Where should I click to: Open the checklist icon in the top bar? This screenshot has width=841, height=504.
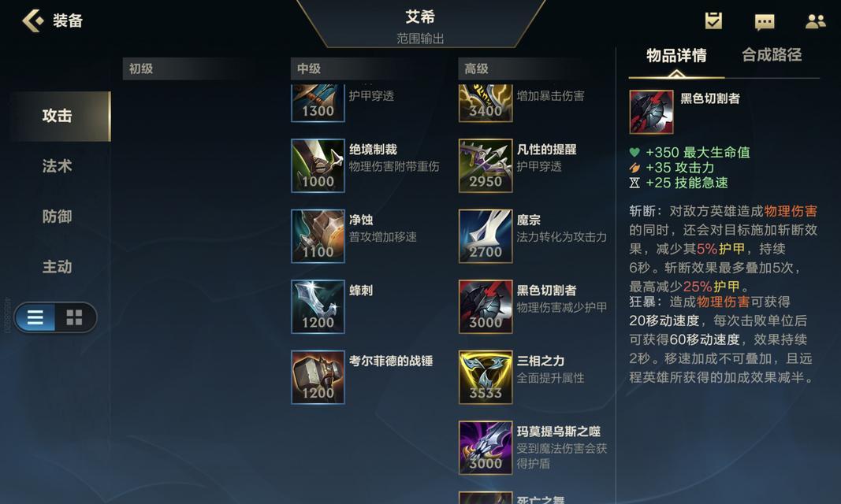(x=713, y=21)
